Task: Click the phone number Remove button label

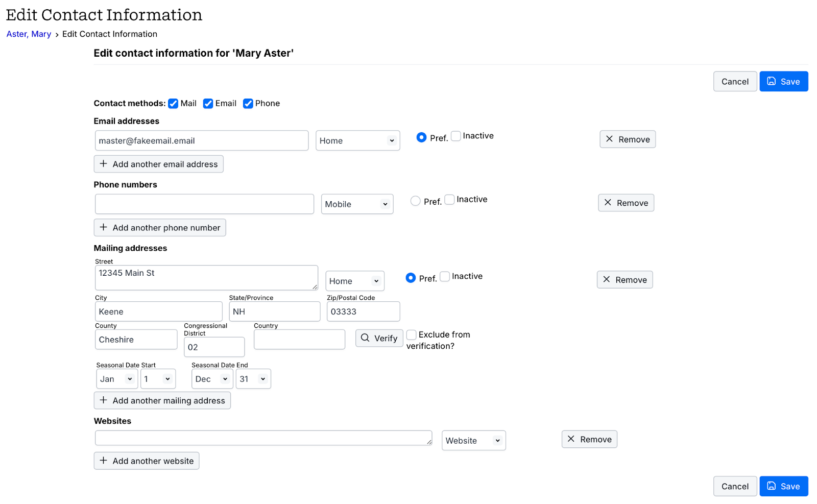Action: [632, 203]
